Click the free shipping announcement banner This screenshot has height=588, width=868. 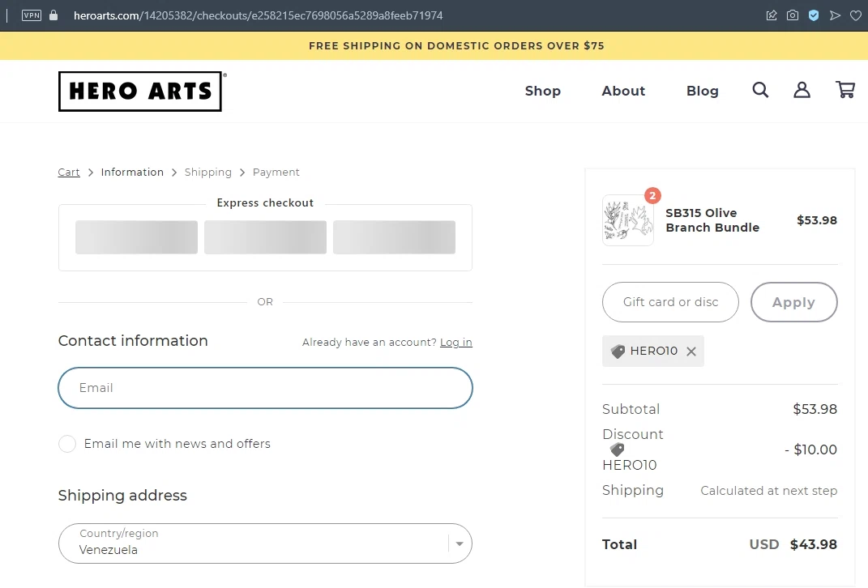pos(434,45)
